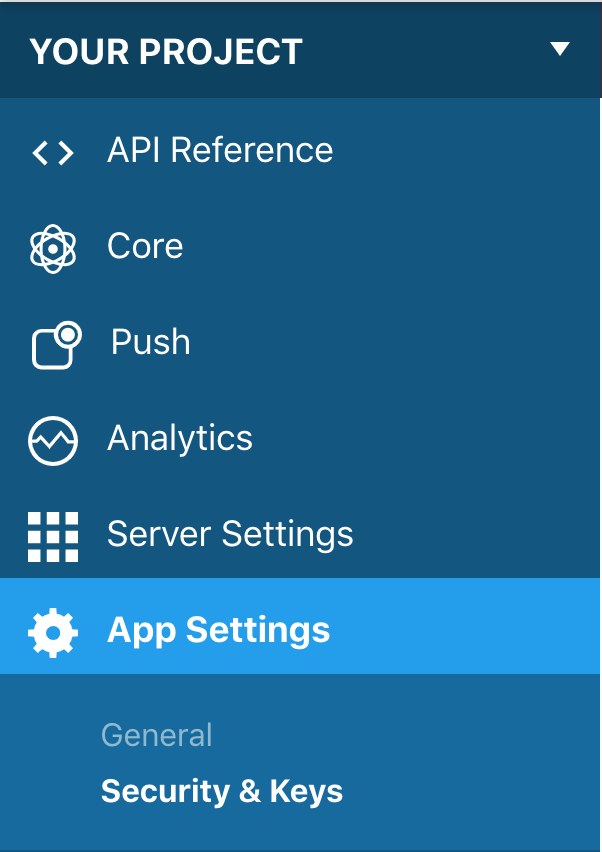Open Server Settings via its grid icon
The height and width of the screenshot is (852, 602).
pyautogui.click(x=52, y=535)
